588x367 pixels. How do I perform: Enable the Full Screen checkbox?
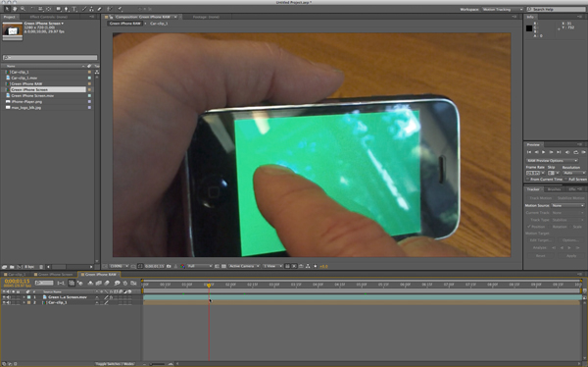tap(565, 180)
